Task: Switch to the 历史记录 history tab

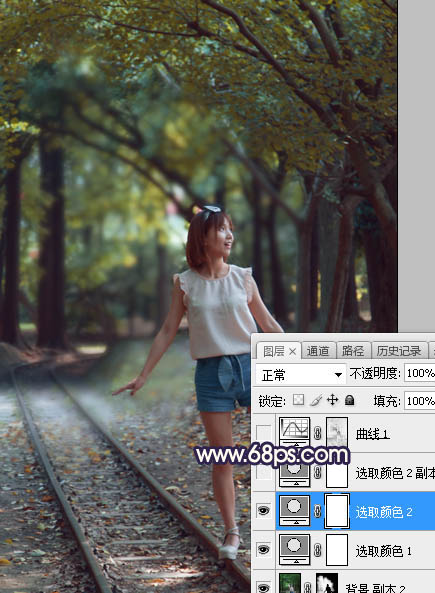Action: click(399, 351)
